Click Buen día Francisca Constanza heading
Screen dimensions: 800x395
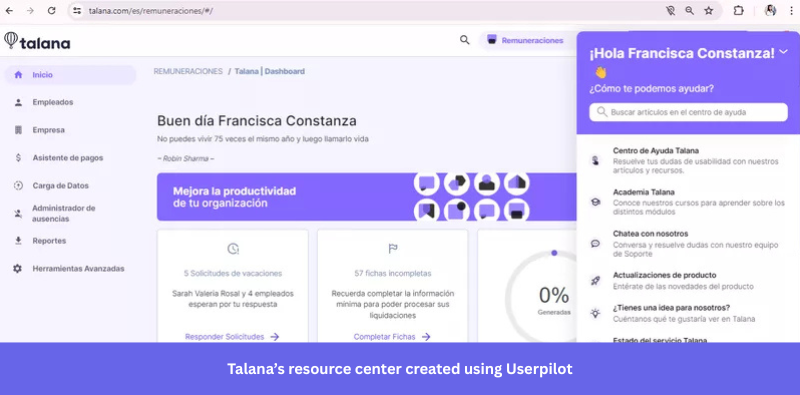pyautogui.click(x=257, y=121)
